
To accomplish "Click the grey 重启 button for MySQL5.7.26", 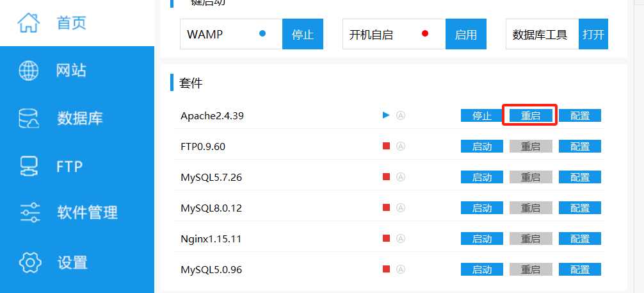I will (x=531, y=177).
